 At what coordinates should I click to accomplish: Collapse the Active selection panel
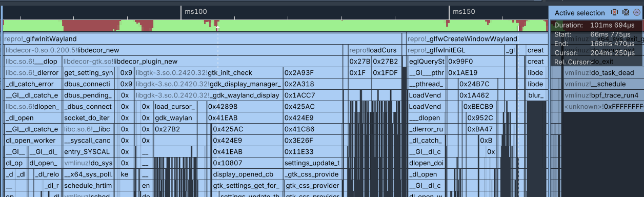637,12
